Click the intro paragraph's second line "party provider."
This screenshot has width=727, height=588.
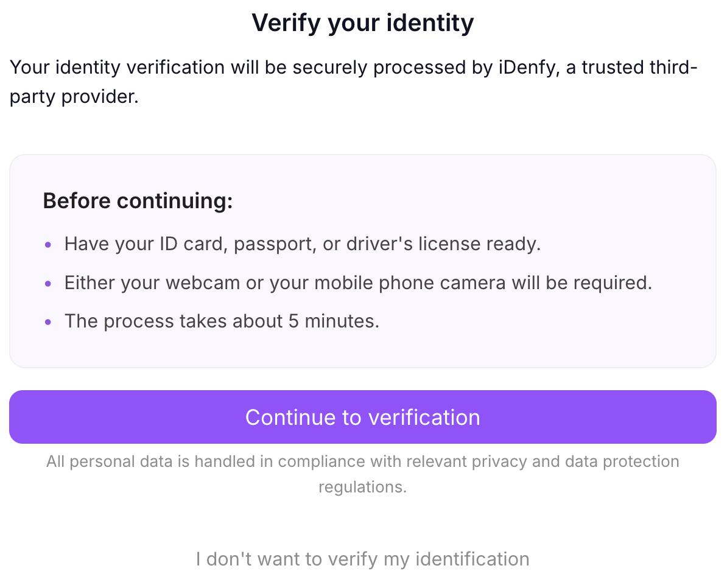pyautogui.click(x=74, y=97)
